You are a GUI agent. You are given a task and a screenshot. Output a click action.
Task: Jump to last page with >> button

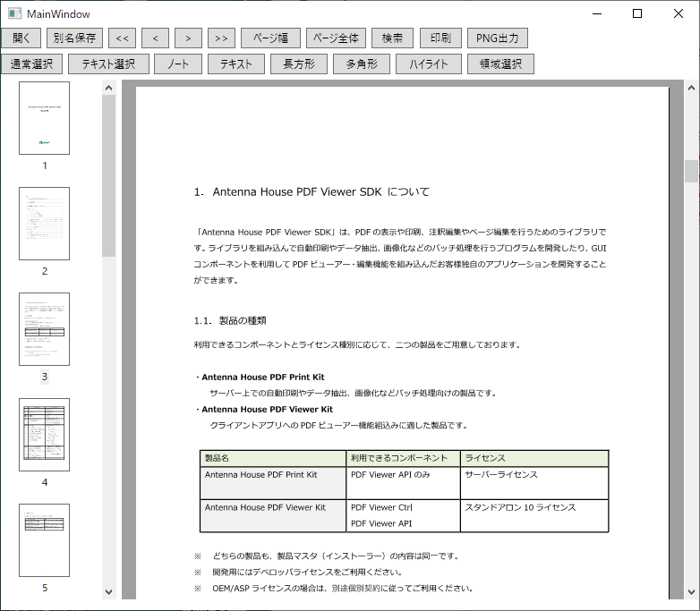pyautogui.click(x=221, y=38)
